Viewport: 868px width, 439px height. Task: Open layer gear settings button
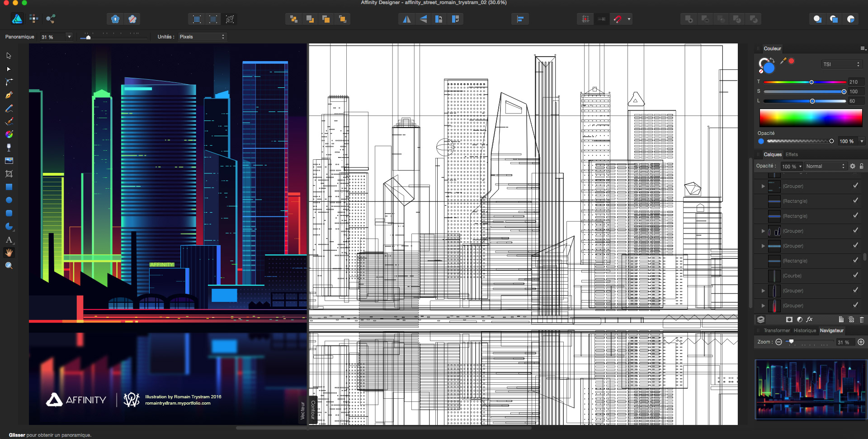pos(853,166)
